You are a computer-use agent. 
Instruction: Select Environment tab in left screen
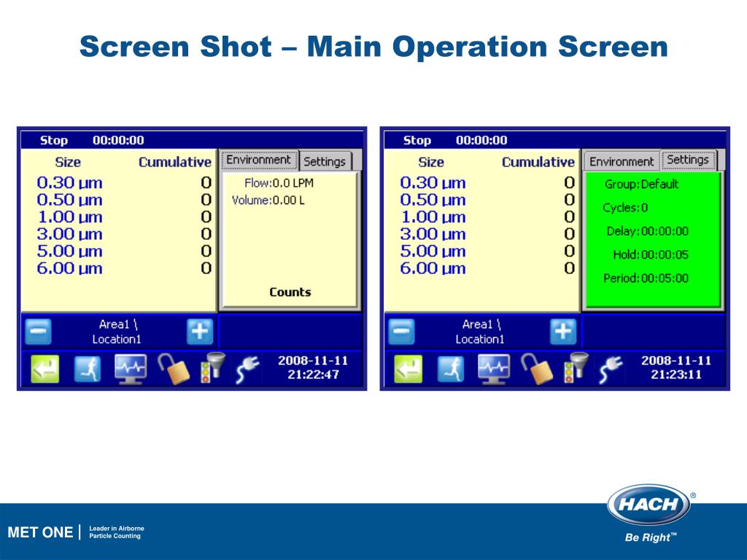(x=259, y=160)
